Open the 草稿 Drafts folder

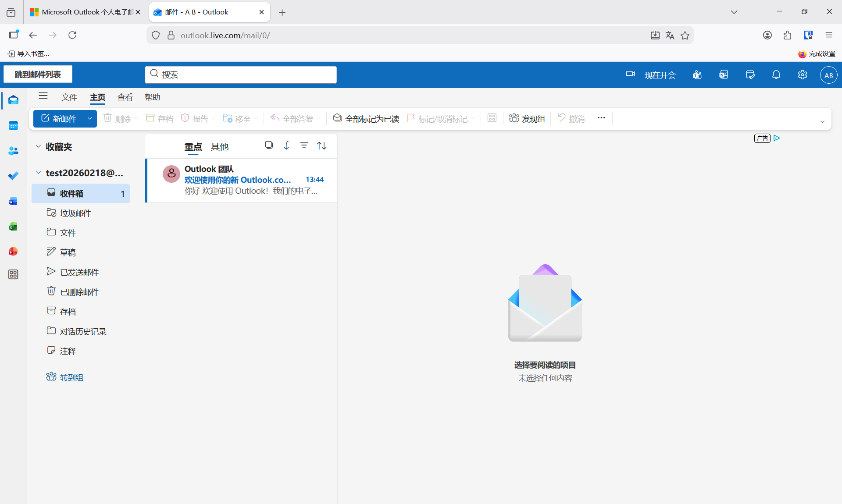(81, 252)
